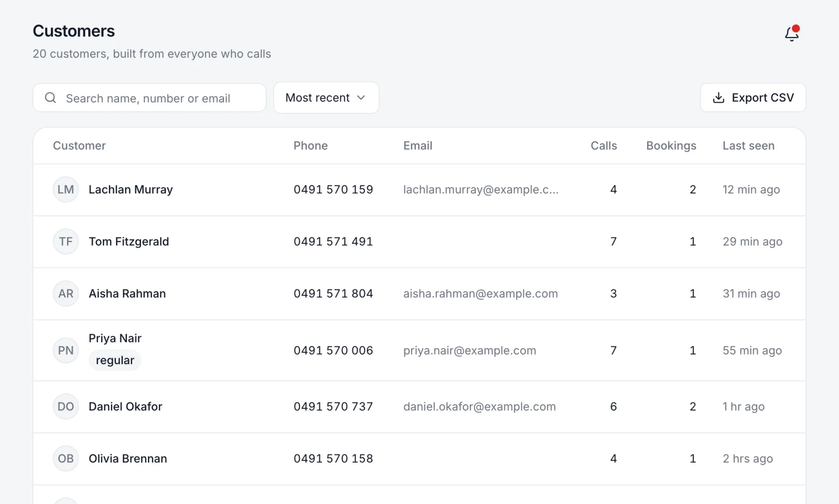Click the PN avatar for Priya Nair

66,350
